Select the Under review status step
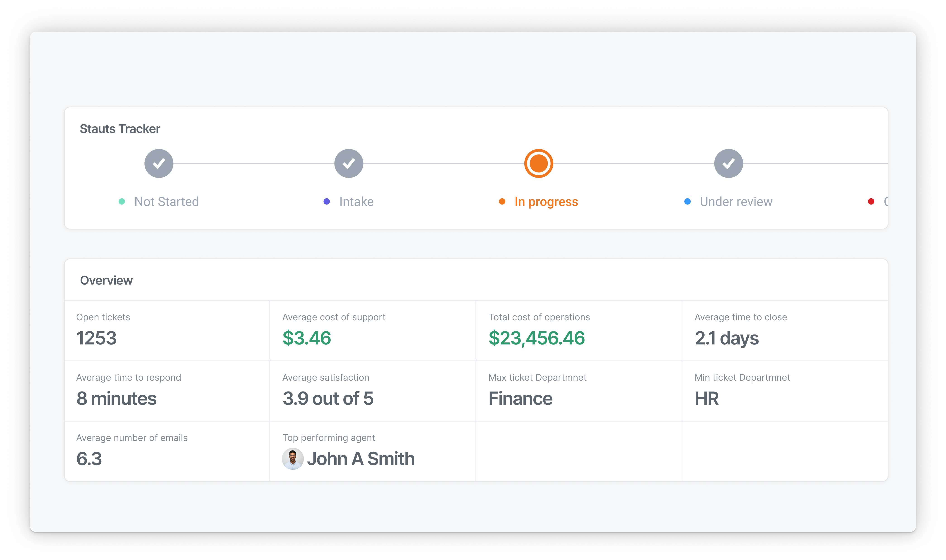 click(736, 202)
